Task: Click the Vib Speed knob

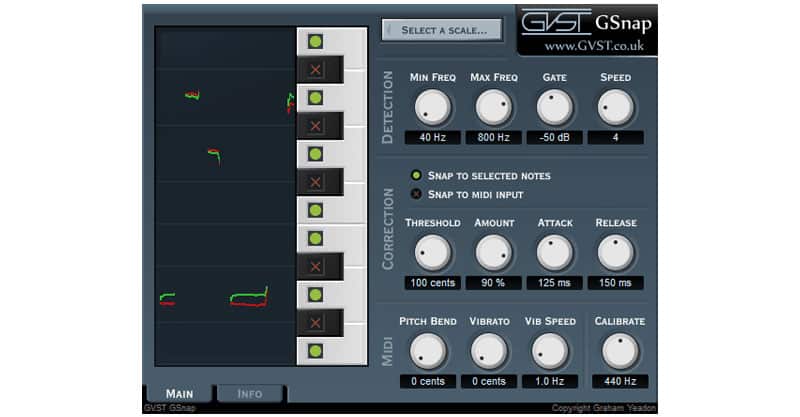Action: click(x=550, y=352)
